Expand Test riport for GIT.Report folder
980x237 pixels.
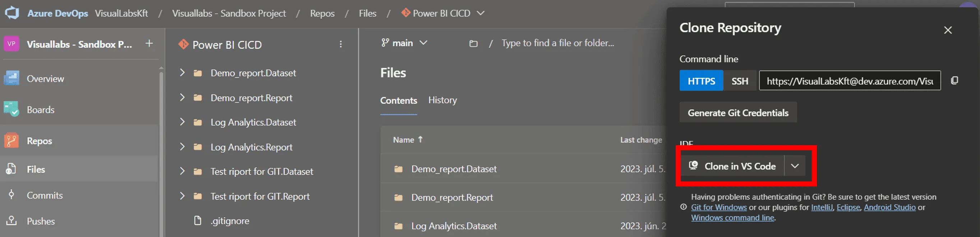(182, 196)
